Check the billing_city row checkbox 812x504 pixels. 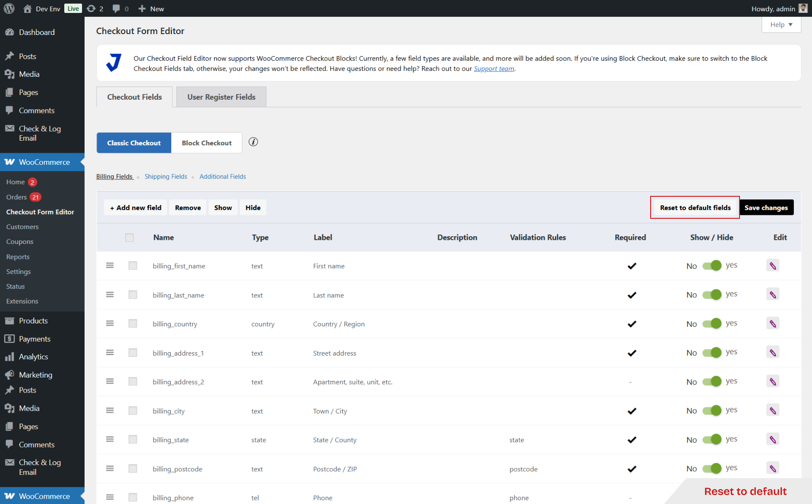pos(132,410)
